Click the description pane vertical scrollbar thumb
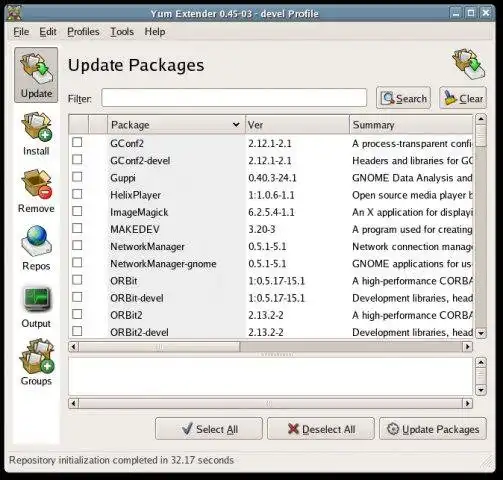The height and width of the screenshot is (480, 503). (481, 376)
